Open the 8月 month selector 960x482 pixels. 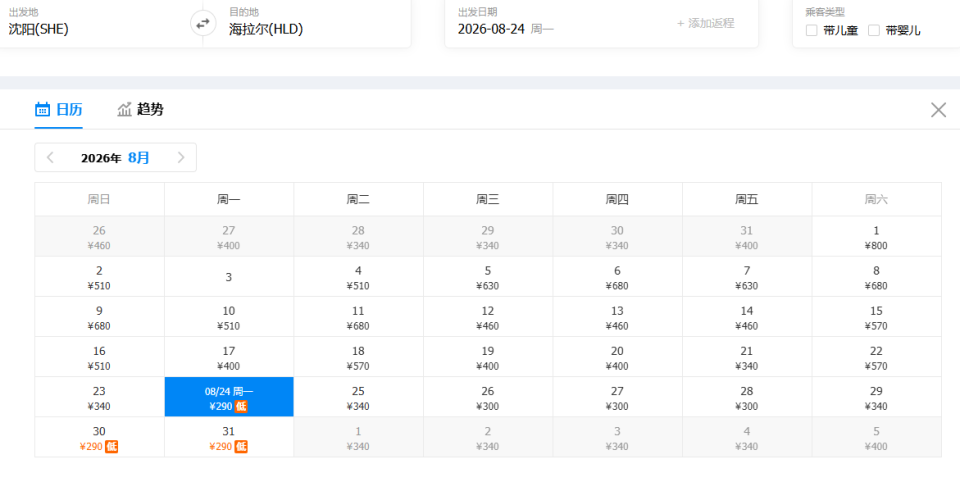tap(138, 158)
